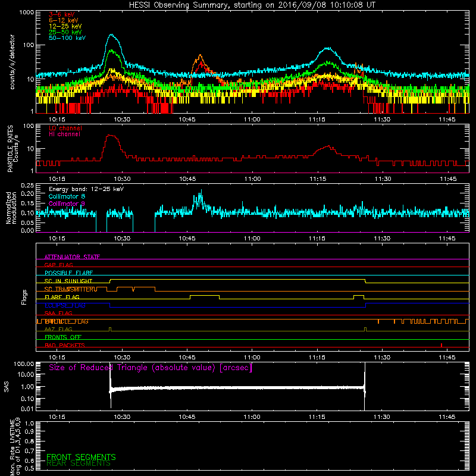Select the 1000 value on the top y-axis

pos(26,12)
